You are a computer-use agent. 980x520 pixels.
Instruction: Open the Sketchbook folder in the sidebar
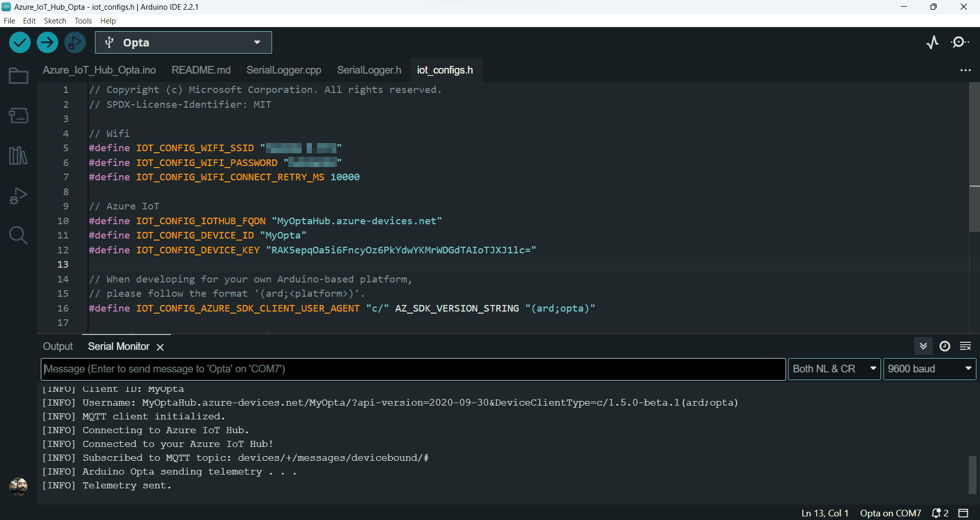tap(18, 76)
